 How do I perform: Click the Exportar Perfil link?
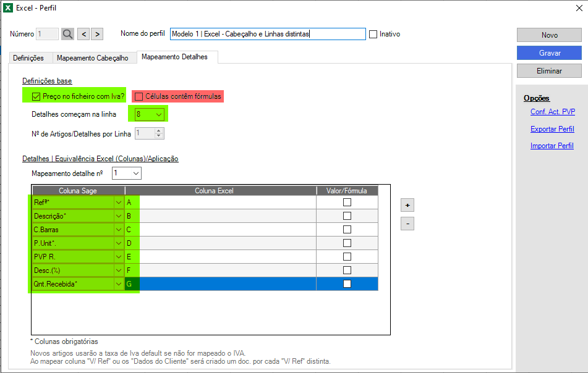click(x=552, y=129)
